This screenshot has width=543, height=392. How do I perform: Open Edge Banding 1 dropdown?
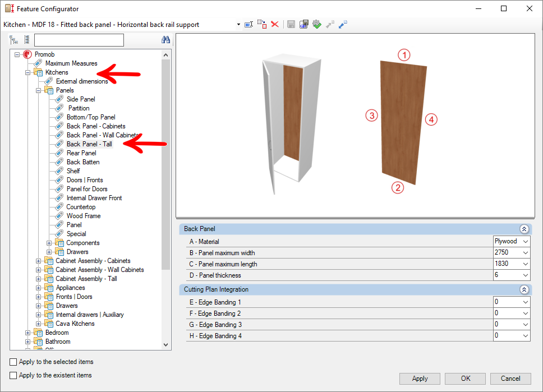(x=526, y=302)
